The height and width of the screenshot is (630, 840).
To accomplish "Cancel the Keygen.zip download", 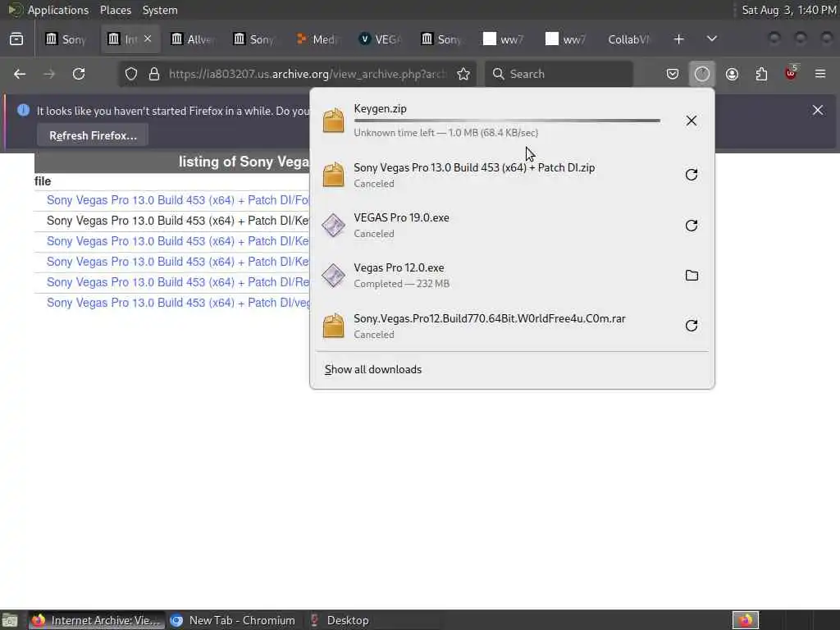I will pyautogui.click(x=691, y=121).
